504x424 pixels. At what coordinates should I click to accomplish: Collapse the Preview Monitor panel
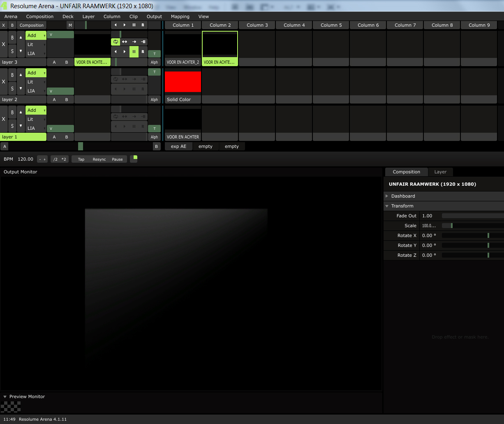click(x=5, y=396)
